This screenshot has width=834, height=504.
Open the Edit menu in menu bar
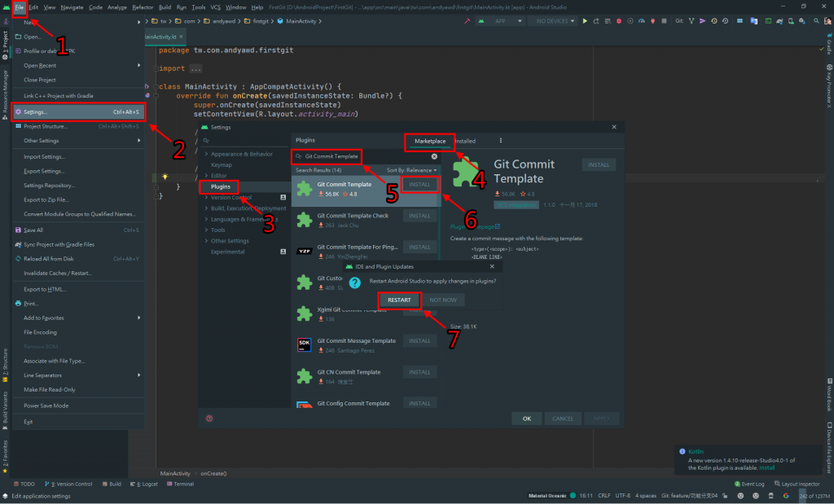[33, 7]
